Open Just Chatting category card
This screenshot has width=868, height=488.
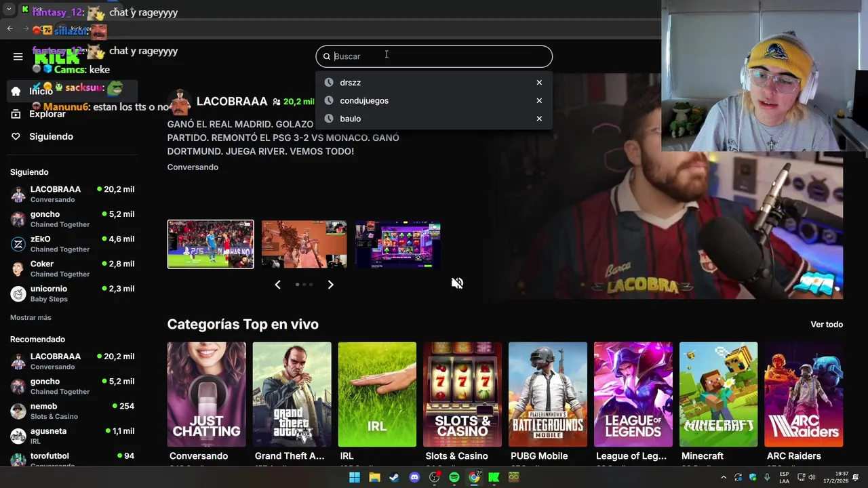click(x=206, y=394)
